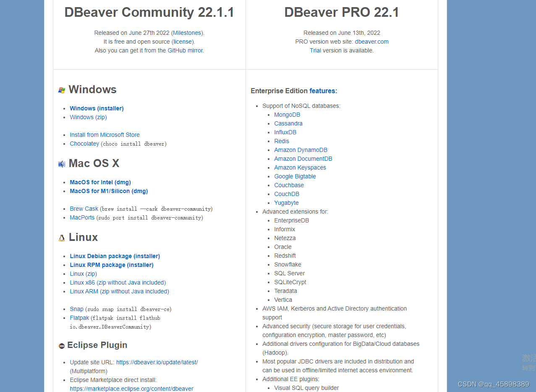
Task: Download Linux x86 zip without Java
Action: [118, 282]
